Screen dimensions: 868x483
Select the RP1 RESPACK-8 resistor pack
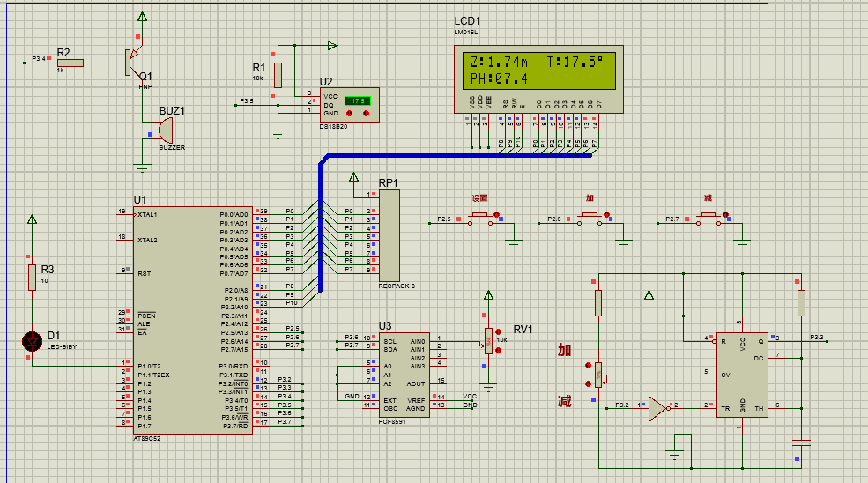point(389,235)
